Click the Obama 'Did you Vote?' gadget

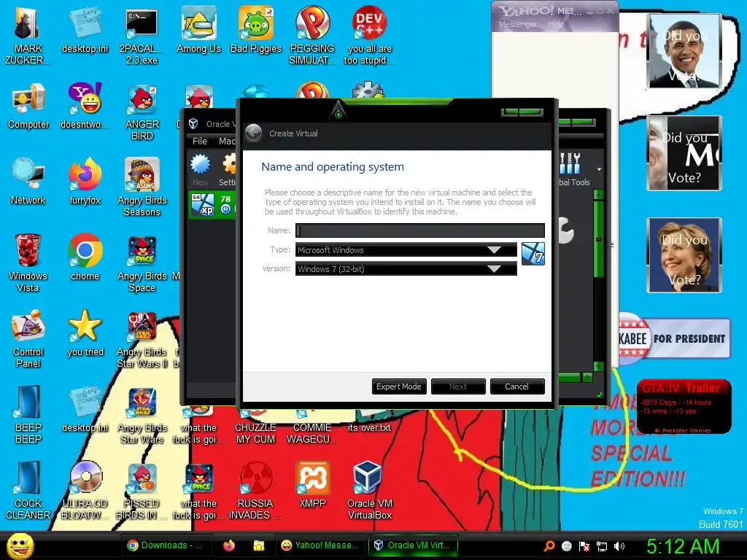point(684,51)
